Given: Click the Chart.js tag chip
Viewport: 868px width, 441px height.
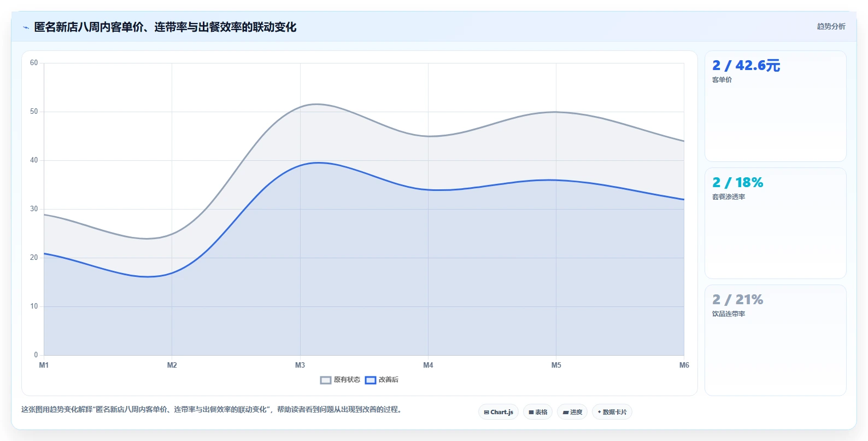Looking at the screenshot, I should 498,412.
